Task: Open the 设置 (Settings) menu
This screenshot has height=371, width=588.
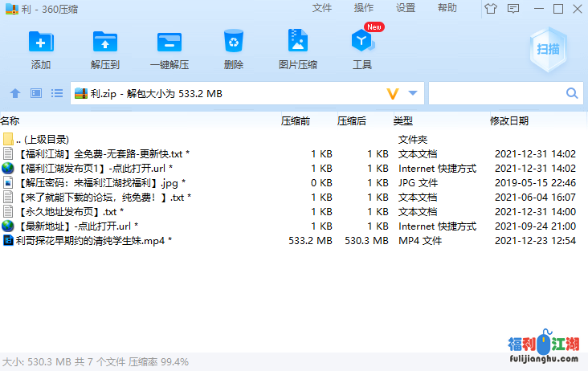Action: (x=406, y=8)
